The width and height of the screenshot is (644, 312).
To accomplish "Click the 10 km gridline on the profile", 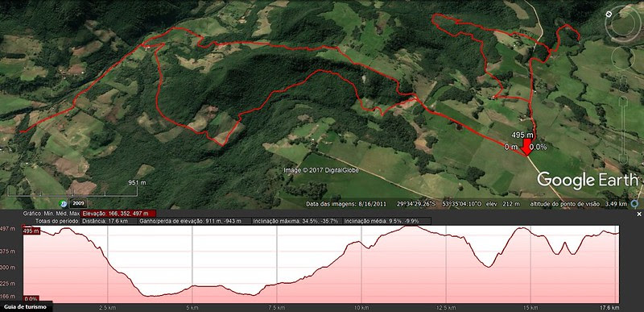I will (361, 264).
